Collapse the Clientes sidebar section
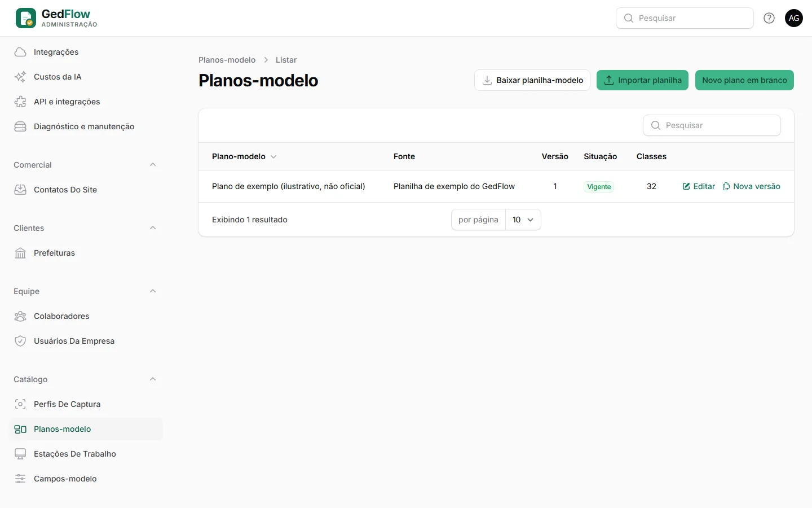 pyautogui.click(x=153, y=228)
